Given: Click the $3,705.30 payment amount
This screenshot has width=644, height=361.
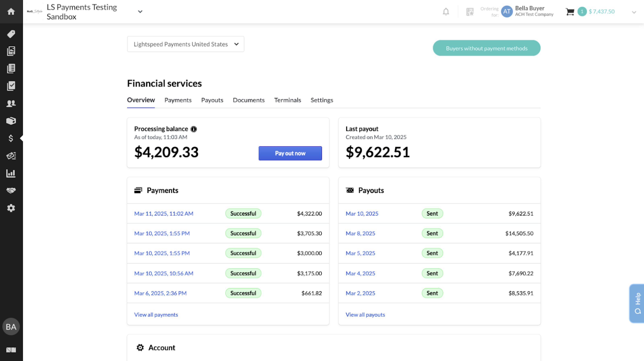Looking at the screenshot, I should coord(309,233).
